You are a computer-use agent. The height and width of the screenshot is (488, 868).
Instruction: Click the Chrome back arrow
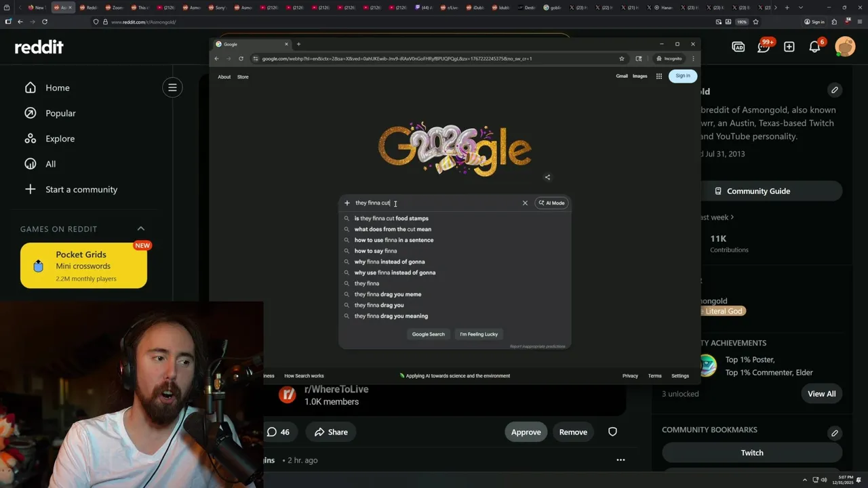click(217, 58)
